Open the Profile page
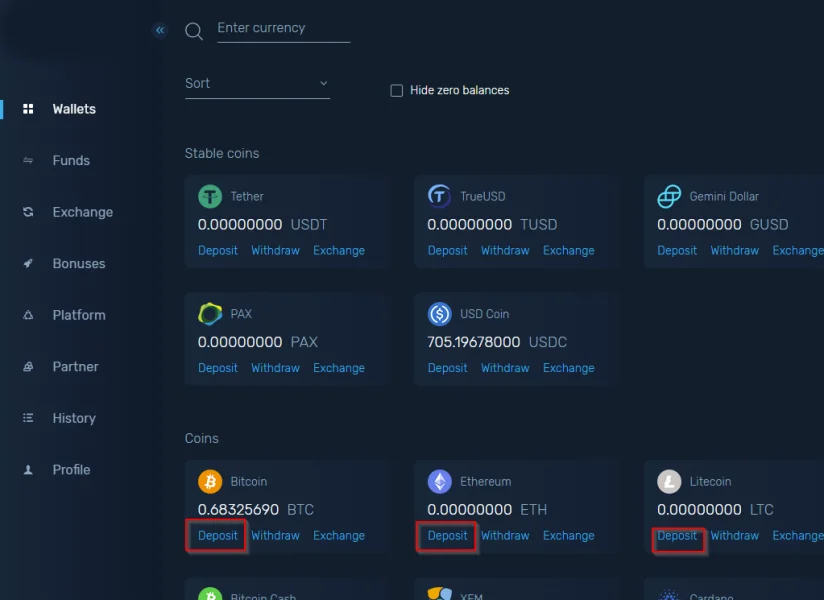 click(71, 469)
